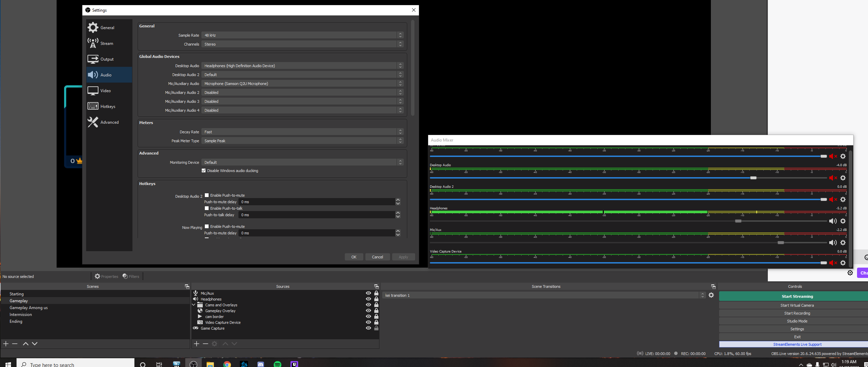Unlock the Headphones source

click(x=376, y=299)
